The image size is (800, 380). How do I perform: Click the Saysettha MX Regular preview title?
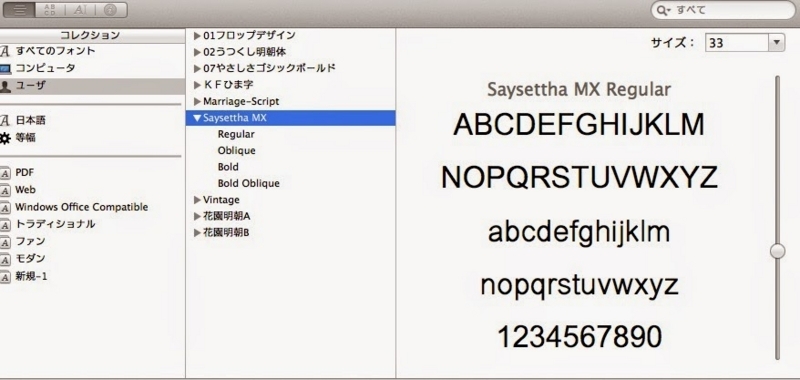[579, 90]
